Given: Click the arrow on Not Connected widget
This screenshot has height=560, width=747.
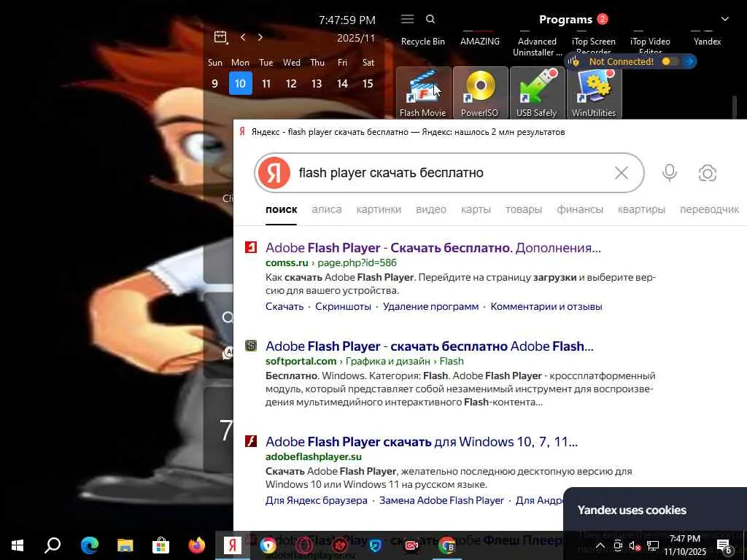Looking at the screenshot, I should coord(689,61).
